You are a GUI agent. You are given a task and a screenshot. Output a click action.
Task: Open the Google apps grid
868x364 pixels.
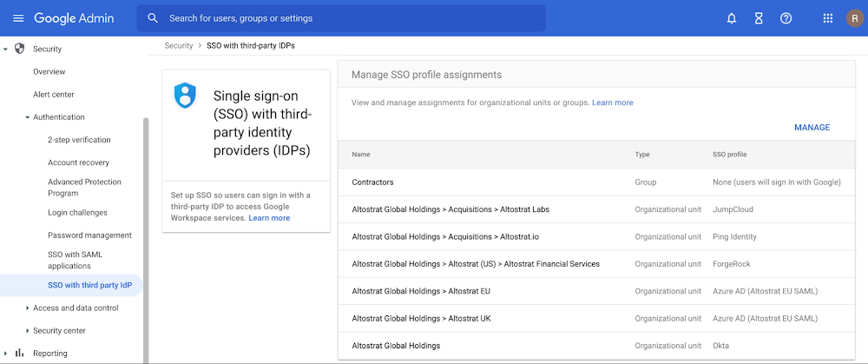pos(827,18)
